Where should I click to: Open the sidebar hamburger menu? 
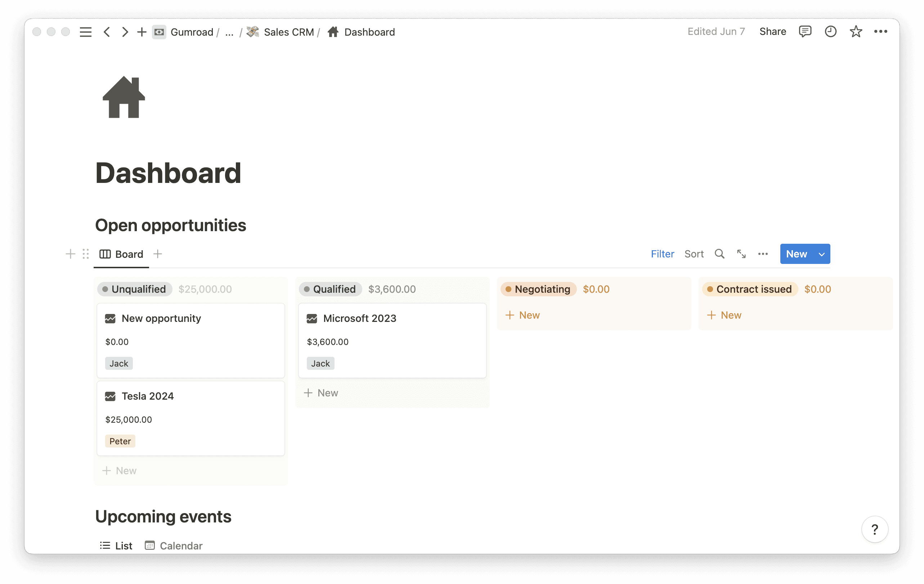tap(86, 32)
